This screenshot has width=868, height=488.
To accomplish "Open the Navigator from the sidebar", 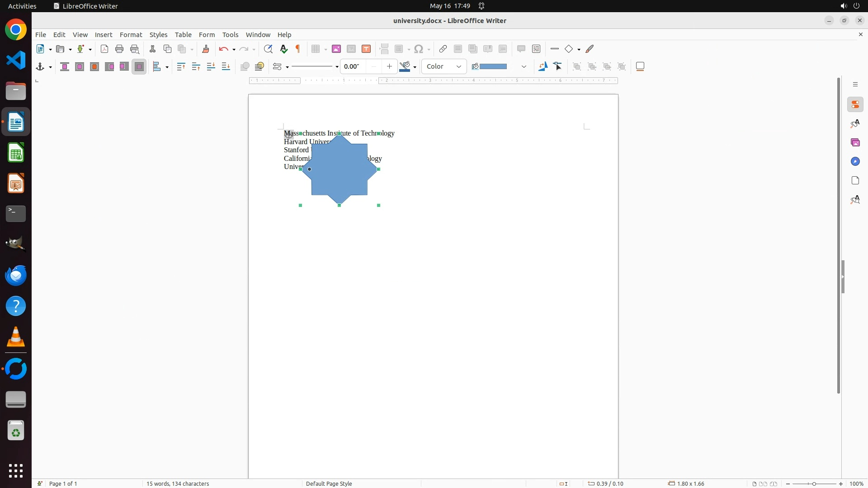I will (x=855, y=162).
